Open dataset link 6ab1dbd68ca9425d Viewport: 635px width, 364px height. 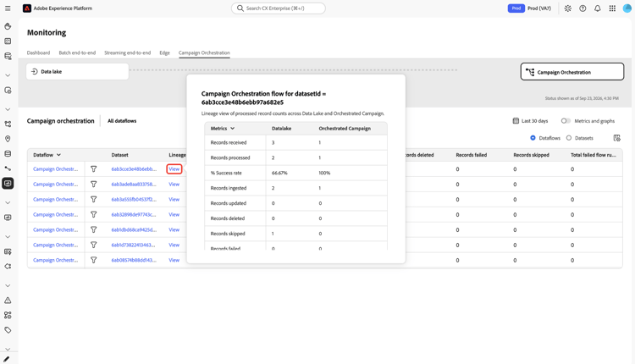134,229
